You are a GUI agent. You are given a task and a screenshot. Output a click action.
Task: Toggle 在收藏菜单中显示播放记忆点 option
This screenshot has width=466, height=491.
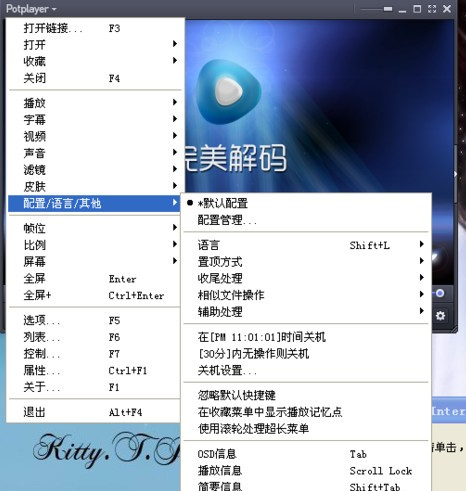tap(306, 412)
